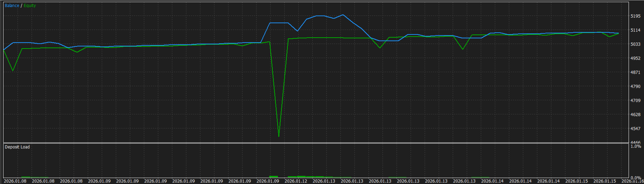Click the 4952 axis value
This screenshot has height=184, width=644.
[636, 58]
